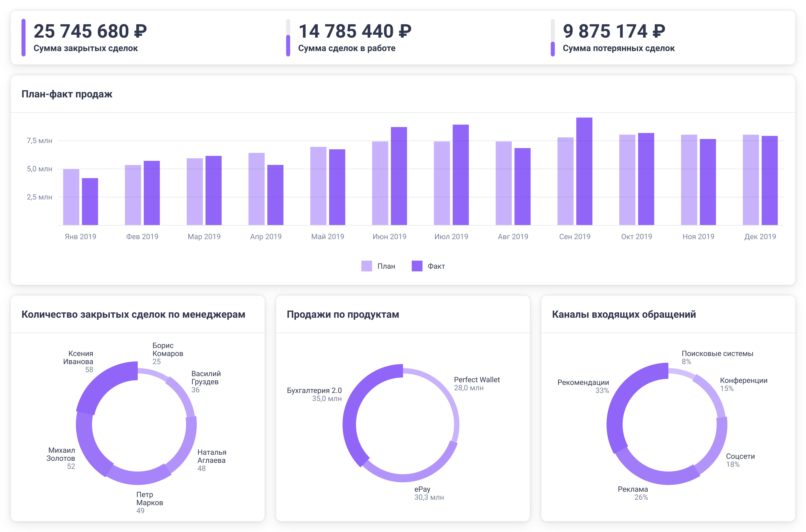Click the Соцсети label
Image resolution: width=806 pixels, height=532 pixels.
point(740,456)
